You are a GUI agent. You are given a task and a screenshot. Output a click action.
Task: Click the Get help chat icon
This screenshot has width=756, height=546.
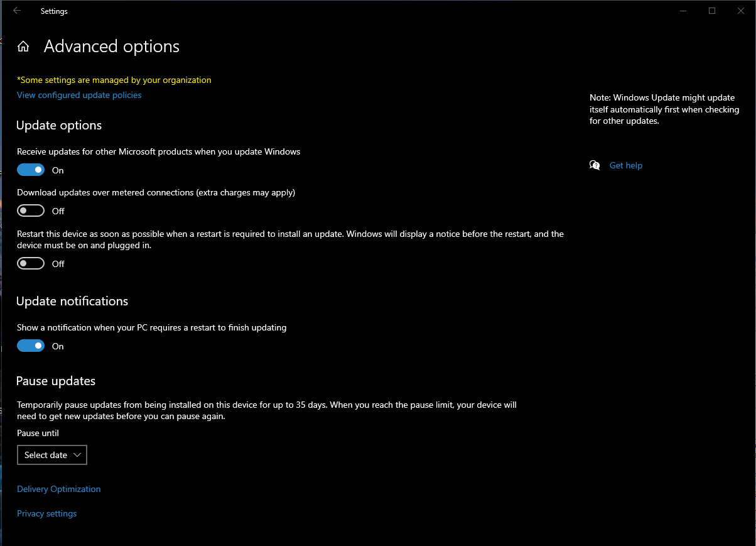(x=595, y=165)
